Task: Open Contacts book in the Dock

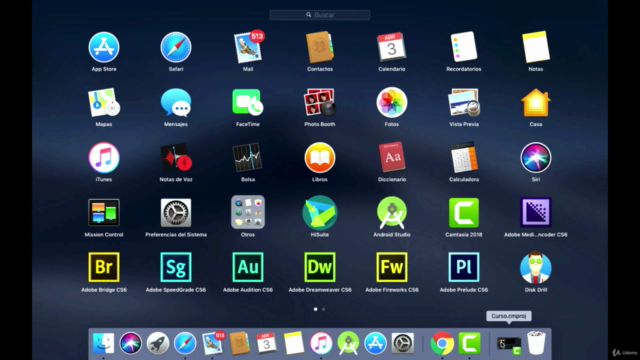Action: coord(240,343)
